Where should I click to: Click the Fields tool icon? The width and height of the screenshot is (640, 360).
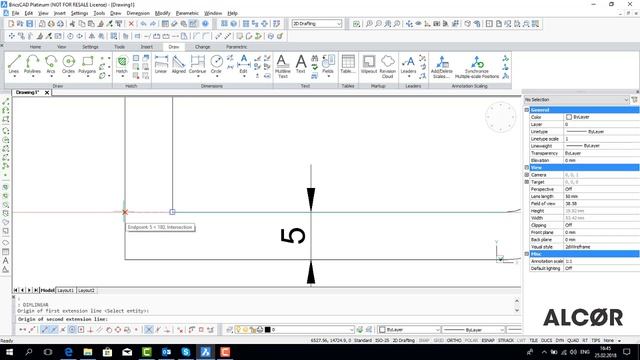pos(328,64)
